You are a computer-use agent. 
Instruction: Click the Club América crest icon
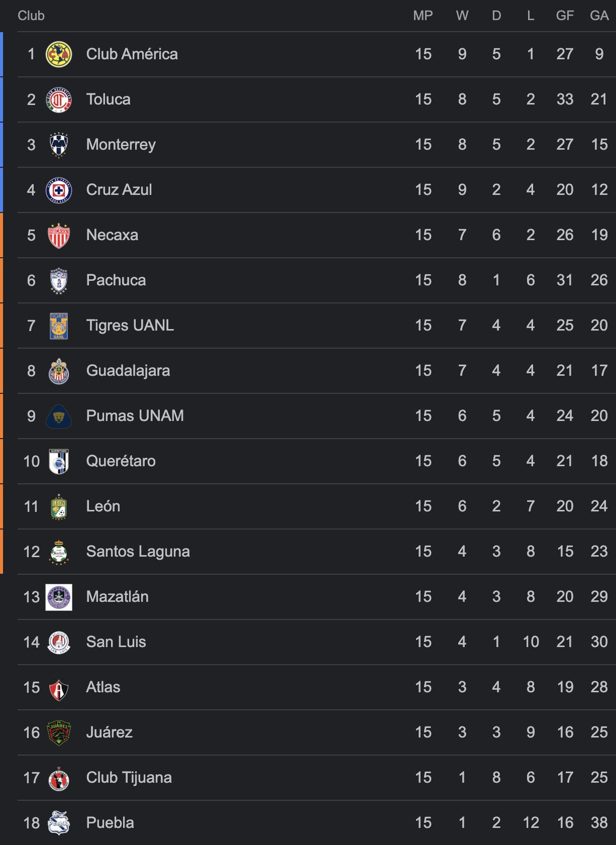coord(59,54)
